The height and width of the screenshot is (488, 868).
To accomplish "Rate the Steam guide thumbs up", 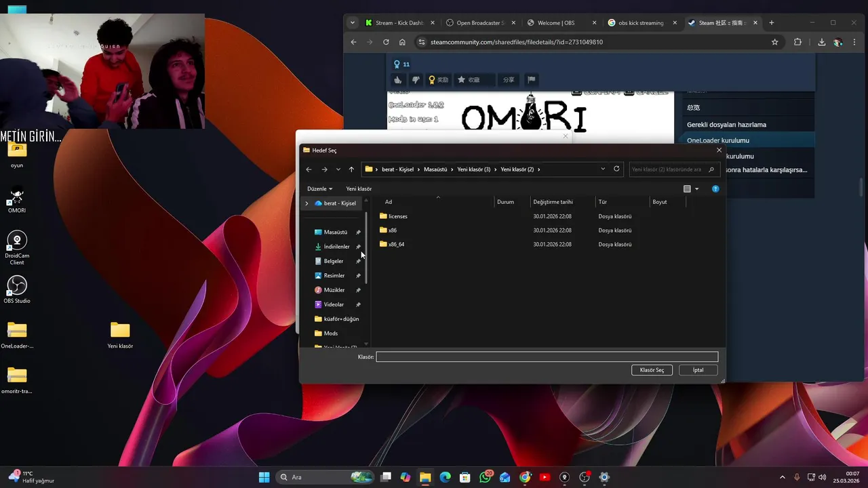I will point(398,80).
